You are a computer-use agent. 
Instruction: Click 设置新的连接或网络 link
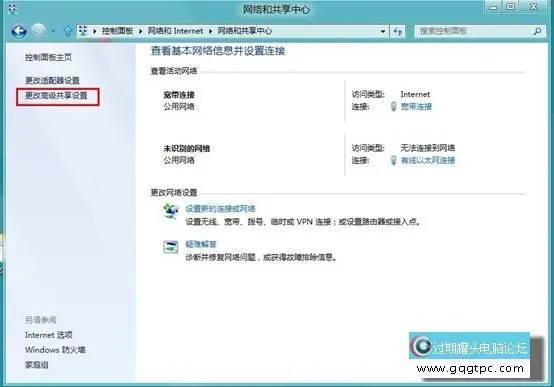click(x=220, y=209)
